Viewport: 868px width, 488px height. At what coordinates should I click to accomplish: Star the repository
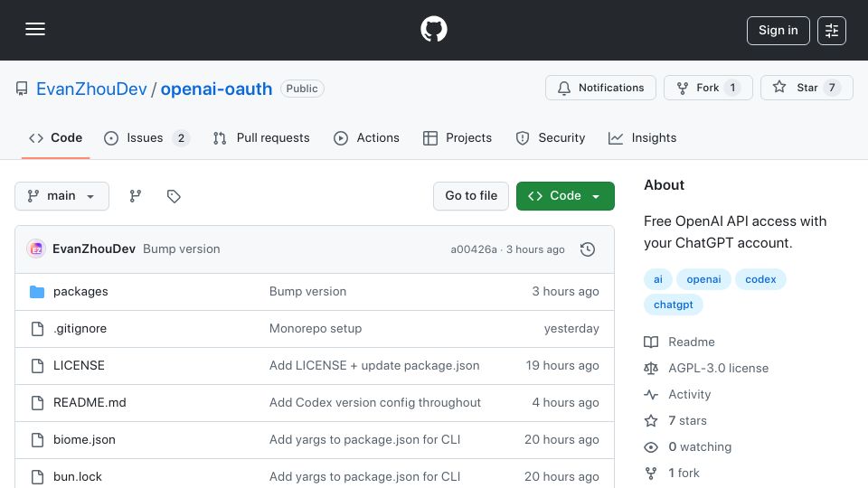click(807, 88)
